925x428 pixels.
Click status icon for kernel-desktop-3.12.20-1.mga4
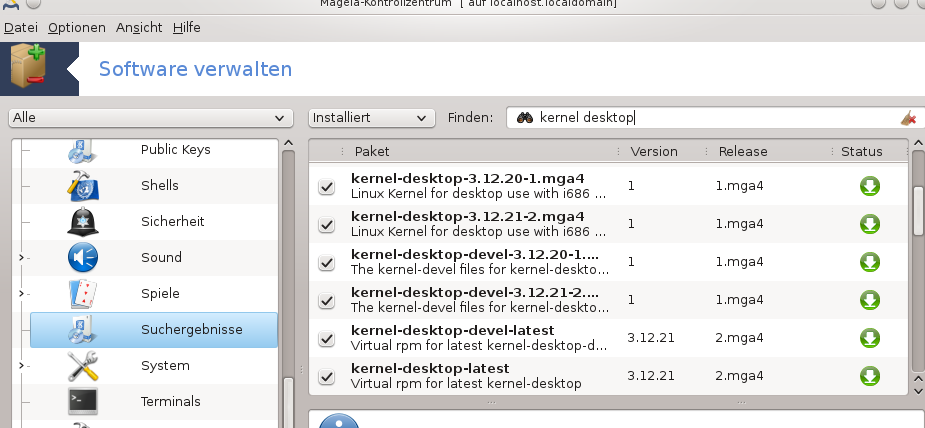(x=870, y=186)
